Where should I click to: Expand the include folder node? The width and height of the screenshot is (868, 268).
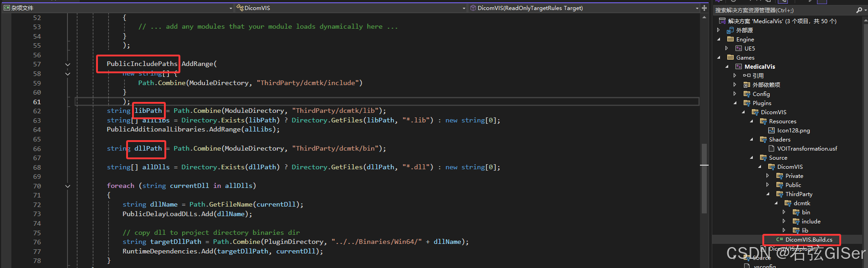784,221
